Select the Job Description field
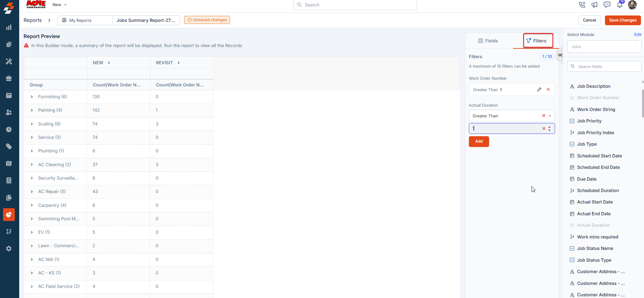 pyautogui.click(x=594, y=86)
